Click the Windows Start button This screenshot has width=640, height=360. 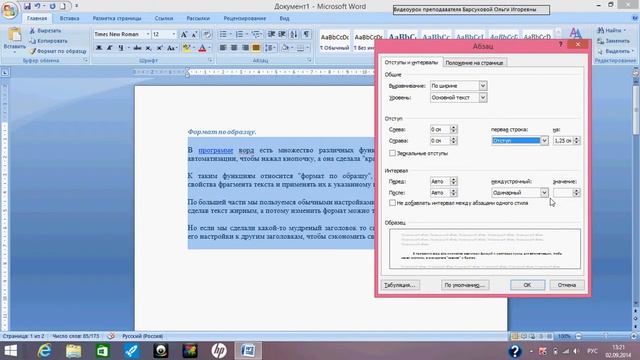coord(10,351)
